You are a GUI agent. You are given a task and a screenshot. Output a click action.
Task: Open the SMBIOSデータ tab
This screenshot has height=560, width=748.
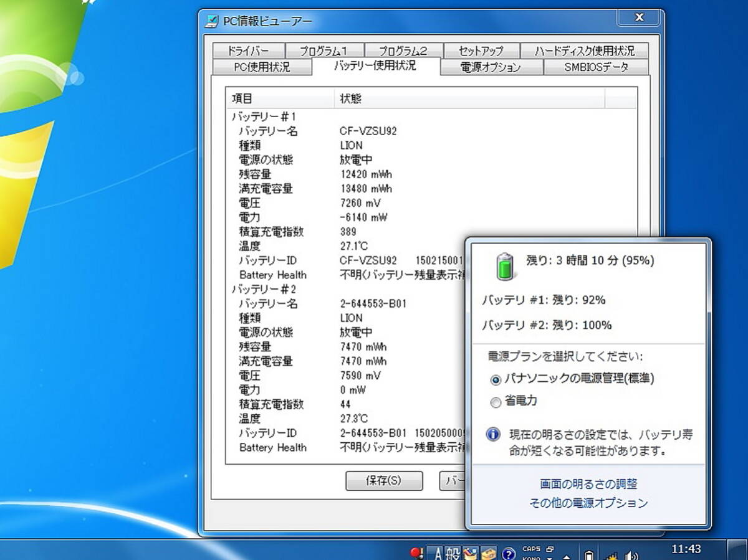point(597,67)
